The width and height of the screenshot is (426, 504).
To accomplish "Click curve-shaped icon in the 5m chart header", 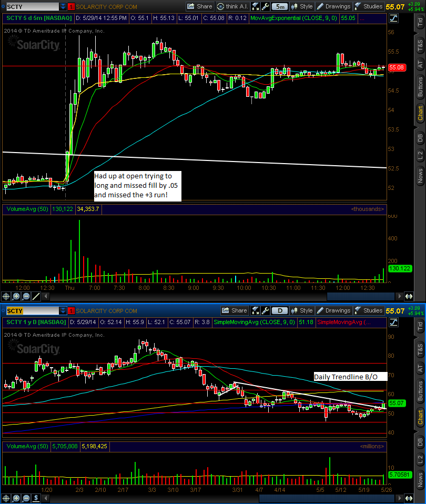I will tap(393, 18).
